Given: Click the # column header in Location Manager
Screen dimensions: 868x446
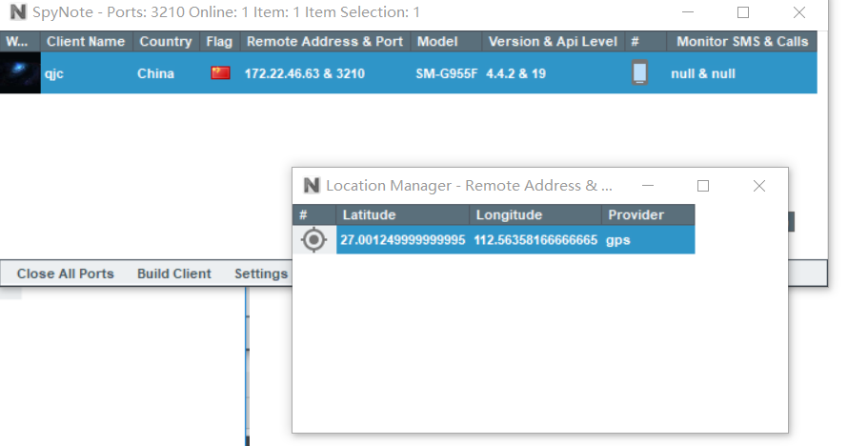Looking at the screenshot, I should point(313,214).
